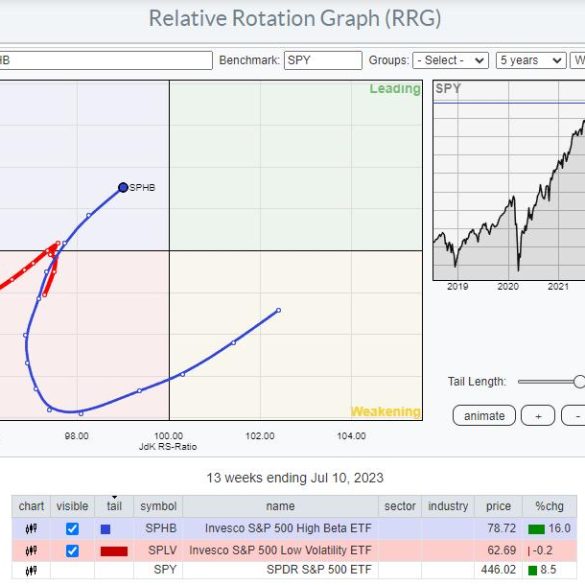Adjust the Tail Length slider handle

pyautogui.click(x=579, y=381)
